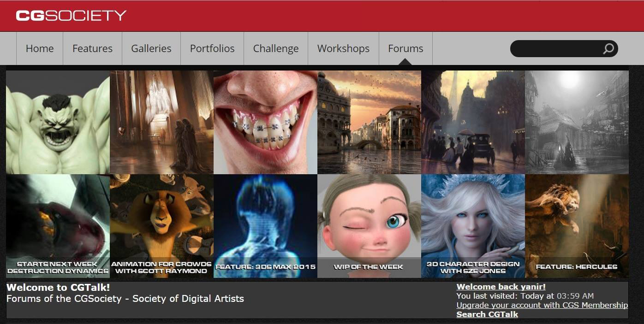View the braces smile artwork thumbnail
Screen dimensions: 644x324
pos(265,122)
